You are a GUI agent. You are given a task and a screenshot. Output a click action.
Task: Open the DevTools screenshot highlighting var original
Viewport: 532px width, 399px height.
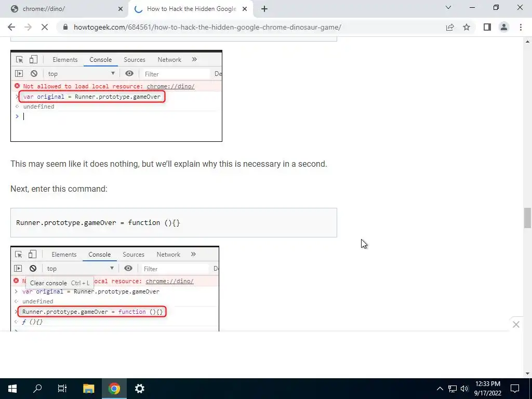(116, 96)
